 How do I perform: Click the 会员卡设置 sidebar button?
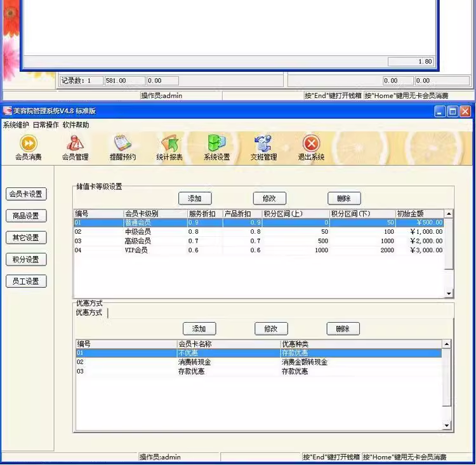(x=26, y=194)
